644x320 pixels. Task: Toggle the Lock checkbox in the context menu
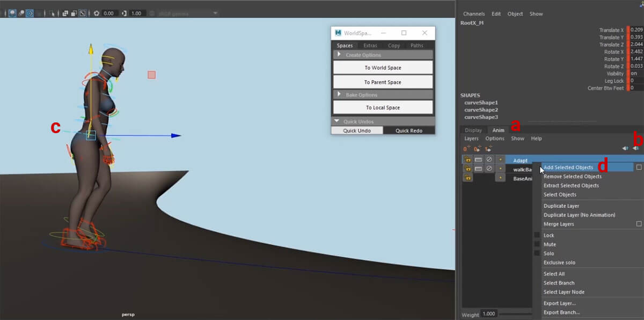537,235
